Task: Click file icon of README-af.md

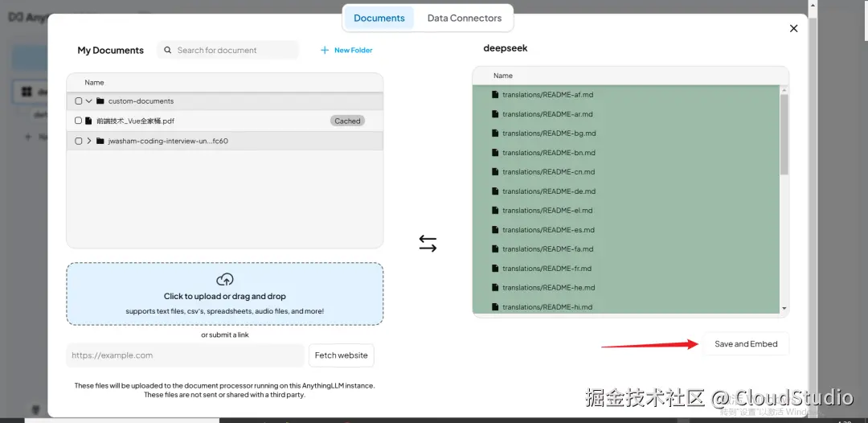Action: [495, 95]
